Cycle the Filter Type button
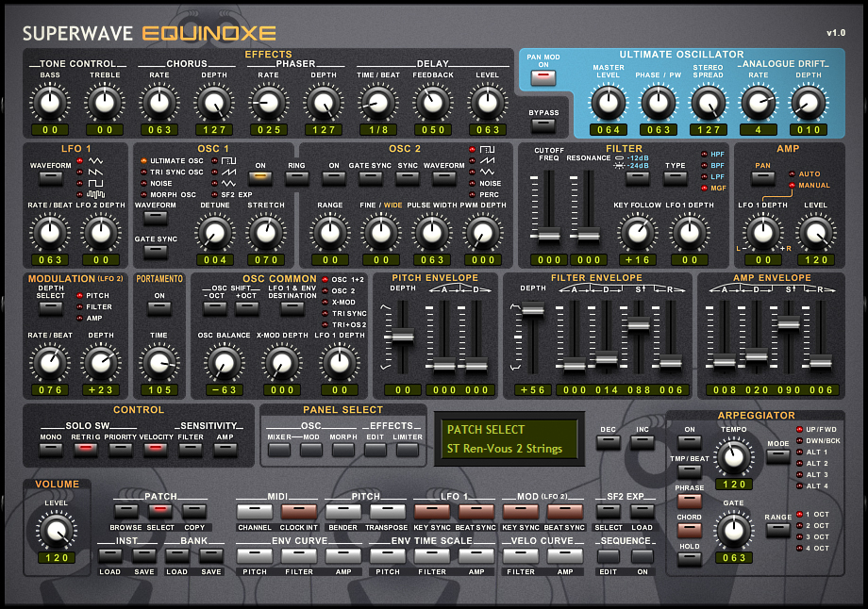868x609 pixels. point(675,178)
